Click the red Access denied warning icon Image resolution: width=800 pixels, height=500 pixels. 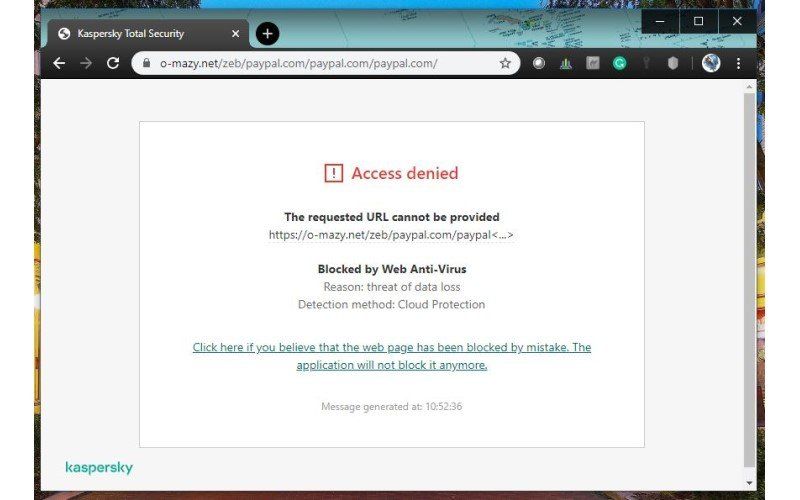tap(334, 173)
